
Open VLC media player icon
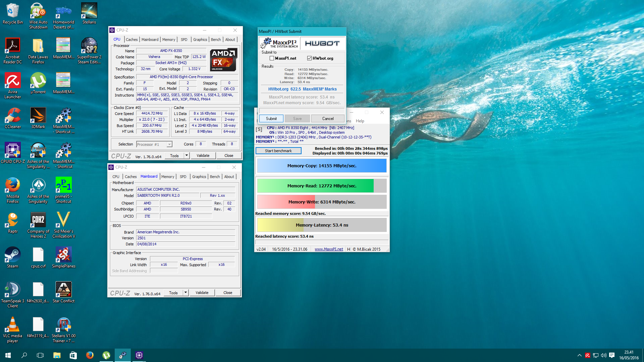point(13,329)
